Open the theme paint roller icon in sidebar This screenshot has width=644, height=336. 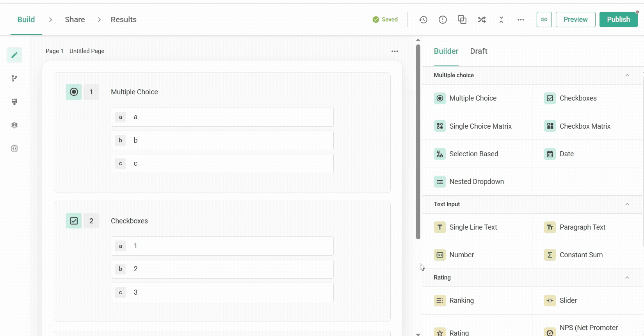(x=14, y=102)
